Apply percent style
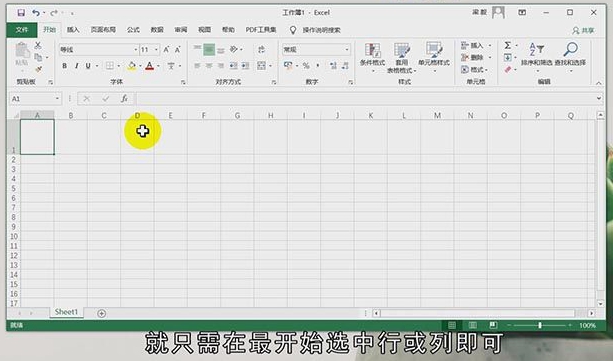Image resolution: width=613 pixels, height=361 pixels. (x=306, y=66)
